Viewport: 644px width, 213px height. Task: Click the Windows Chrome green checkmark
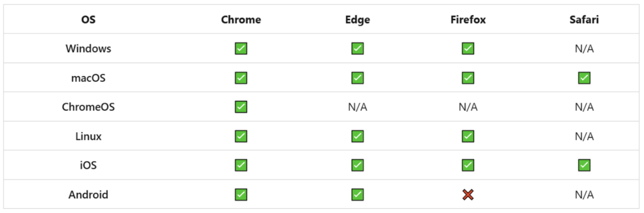pyautogui.click(x=241, y=49)
